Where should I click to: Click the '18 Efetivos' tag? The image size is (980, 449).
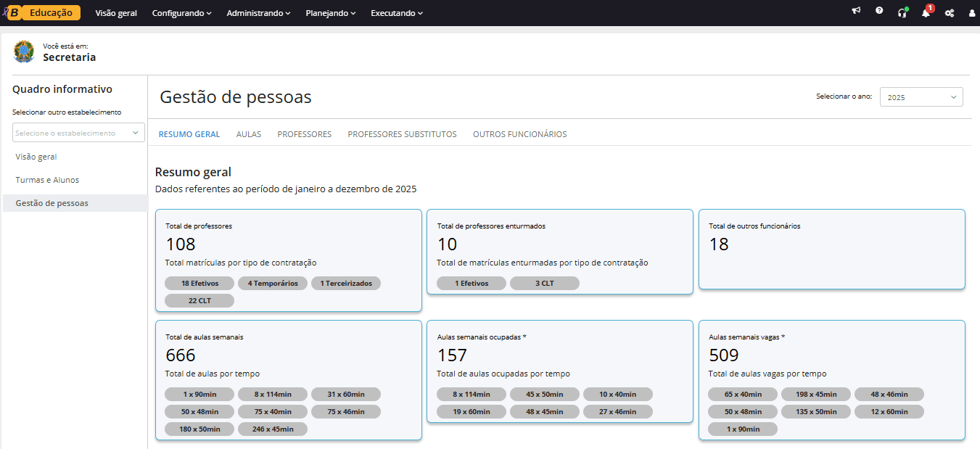199,284
